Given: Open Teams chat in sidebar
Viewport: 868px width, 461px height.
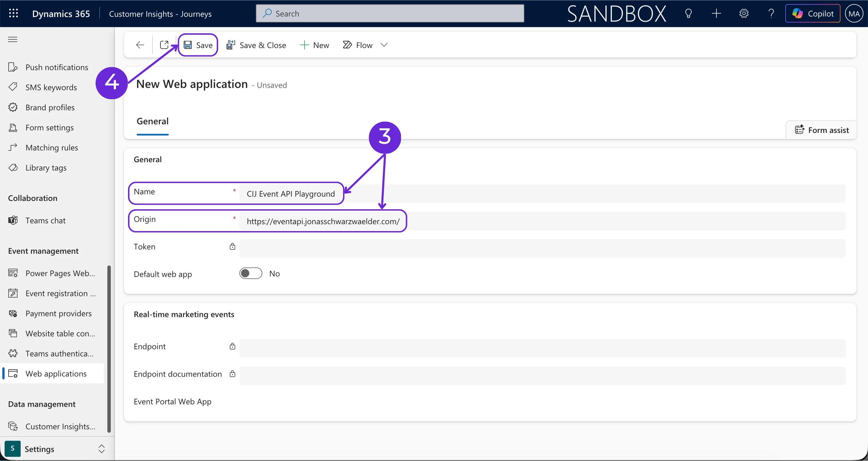Looking at the screenshot, I should pos(52,220).
